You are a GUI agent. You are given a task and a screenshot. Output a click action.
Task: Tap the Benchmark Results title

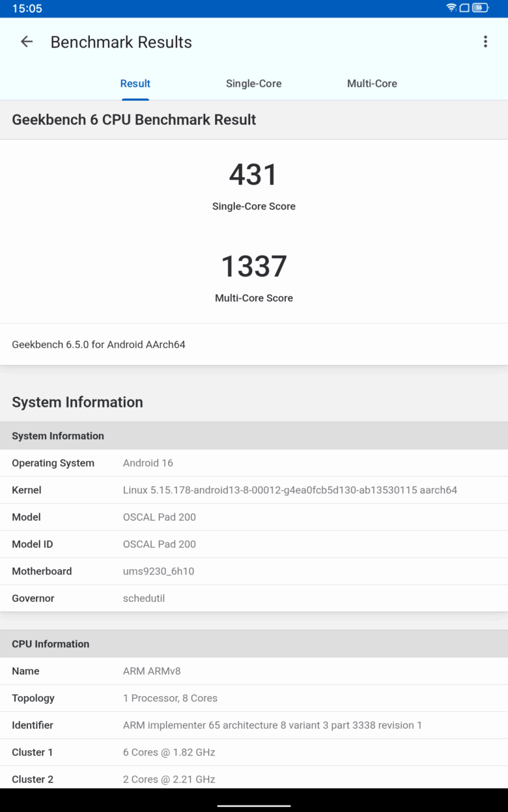point(121,42)
